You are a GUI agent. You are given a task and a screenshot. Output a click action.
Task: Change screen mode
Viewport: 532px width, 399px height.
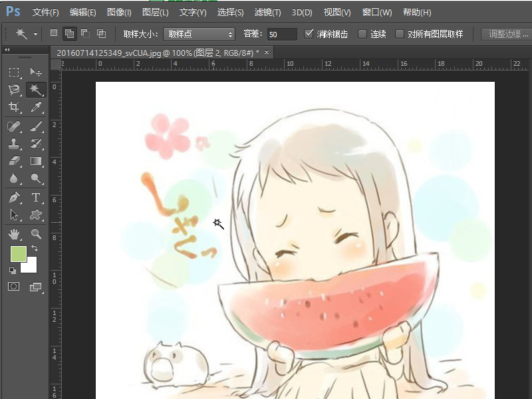tap(36, 287)
